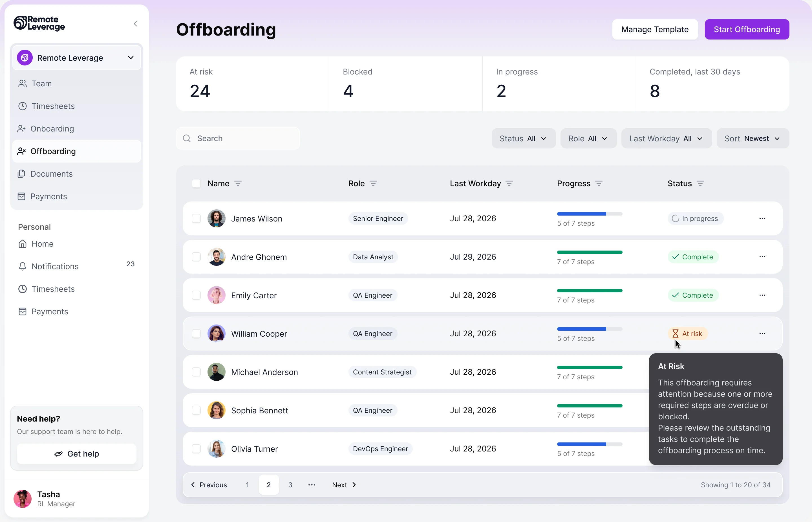812x522 pixels.
Task: Click the pagination ellipsis for more pages
Action: point(312,485)
